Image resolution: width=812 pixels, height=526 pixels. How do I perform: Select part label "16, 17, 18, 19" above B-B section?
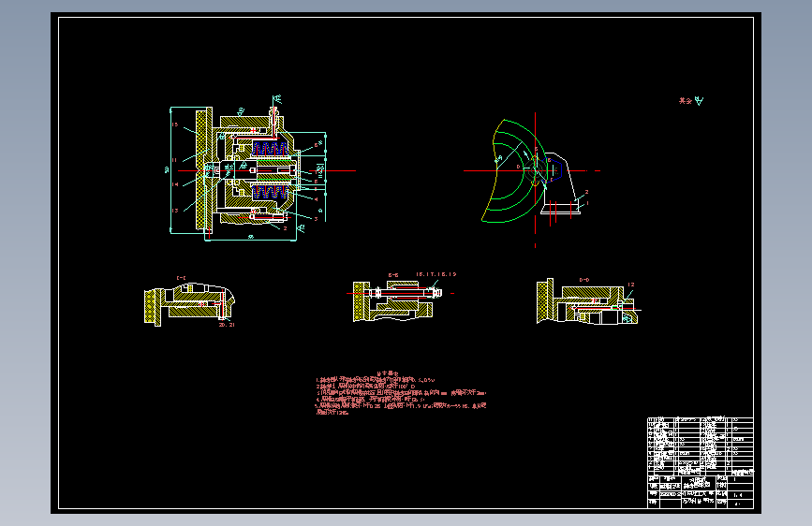point(436,274)
